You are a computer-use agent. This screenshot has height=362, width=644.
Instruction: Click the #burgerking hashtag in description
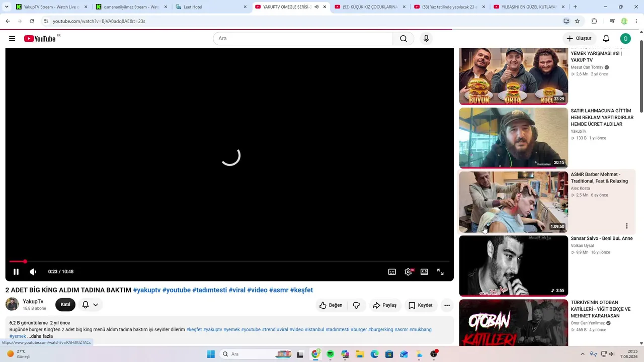click(x=380, y=330)
